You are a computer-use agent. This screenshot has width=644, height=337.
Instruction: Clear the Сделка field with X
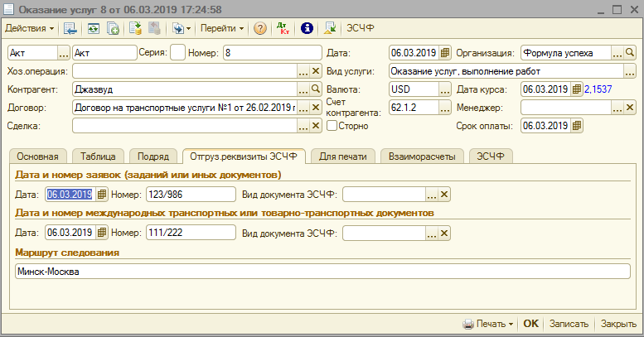tap(316, 126)
